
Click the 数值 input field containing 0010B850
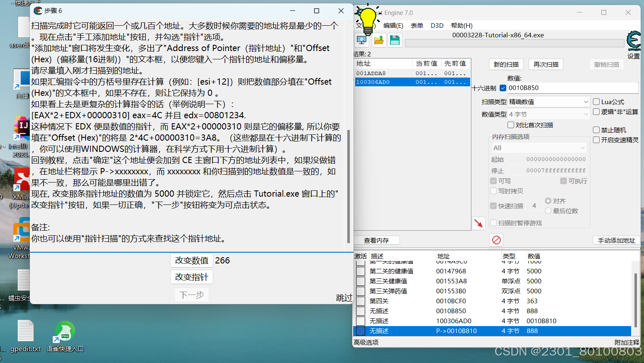(573, 88)
